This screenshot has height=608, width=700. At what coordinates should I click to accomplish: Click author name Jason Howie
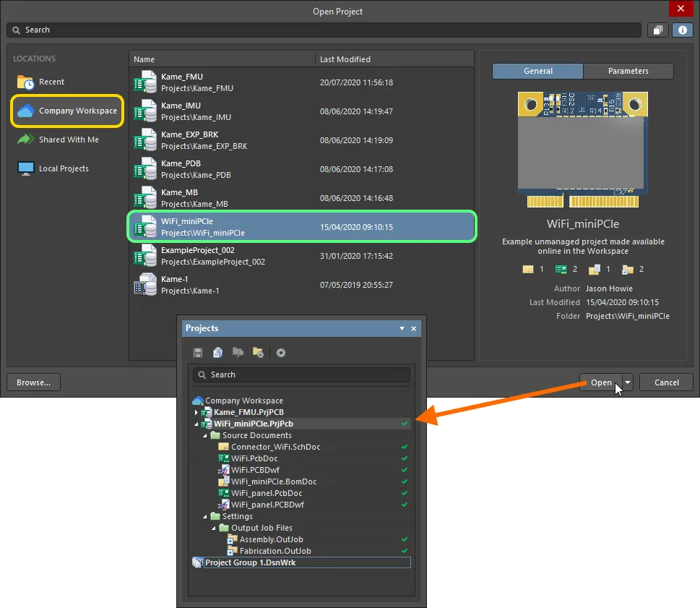609,288
